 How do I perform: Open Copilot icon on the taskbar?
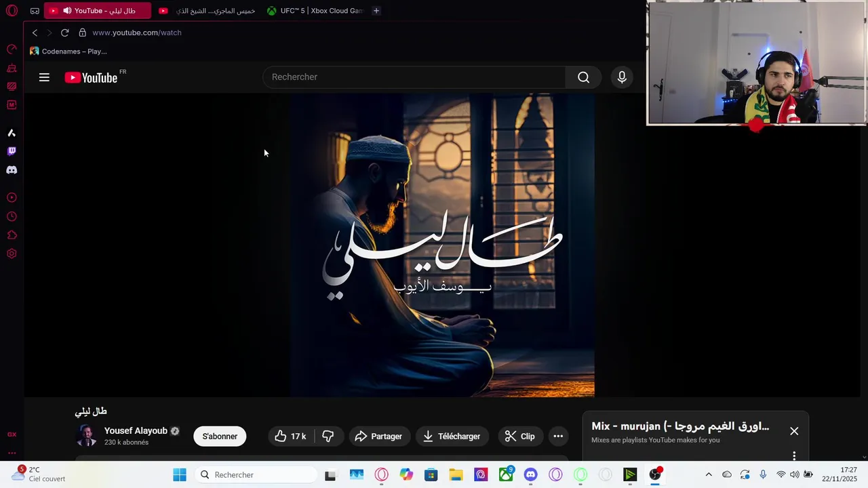click(406, 475)
